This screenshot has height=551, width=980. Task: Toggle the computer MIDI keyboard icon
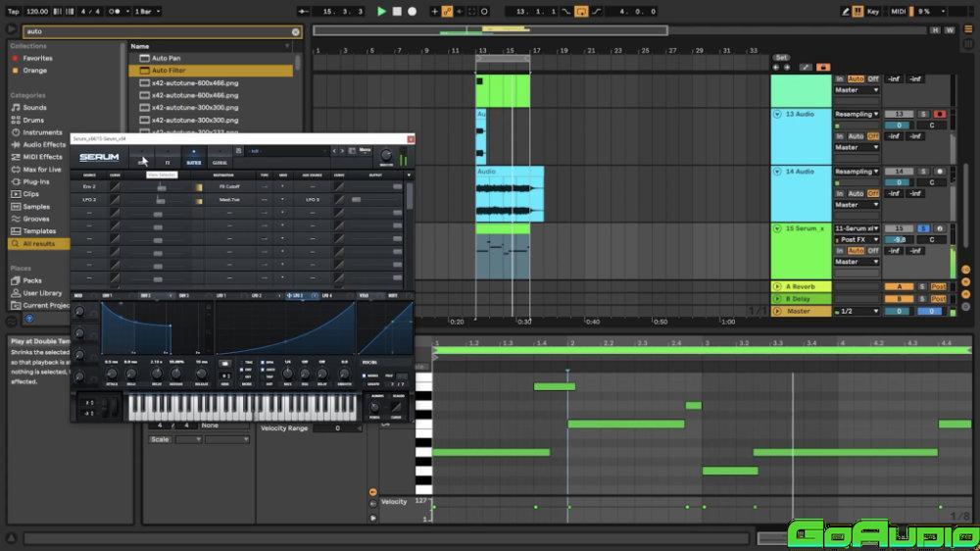pyautogui.click(x=858, y=11)
